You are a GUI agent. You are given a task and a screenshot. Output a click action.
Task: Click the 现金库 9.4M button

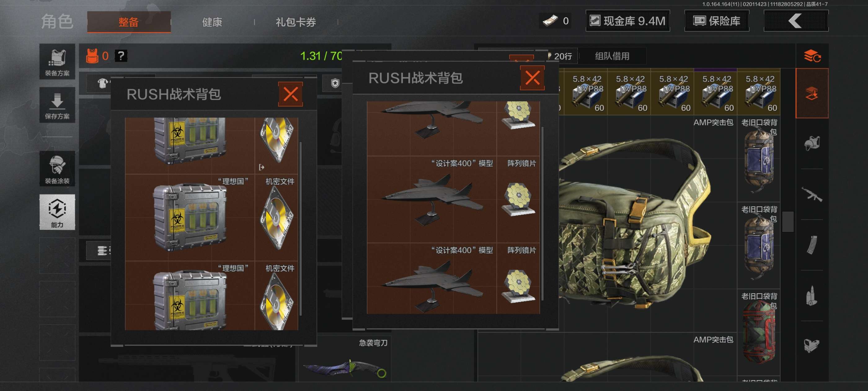[x=628, y=21]
